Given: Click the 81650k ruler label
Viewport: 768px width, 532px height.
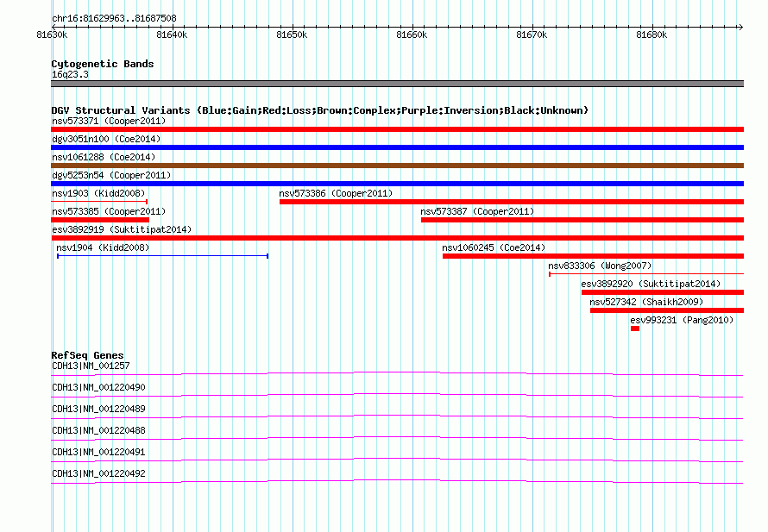Looking at the screenshot, I should point(292,34).
